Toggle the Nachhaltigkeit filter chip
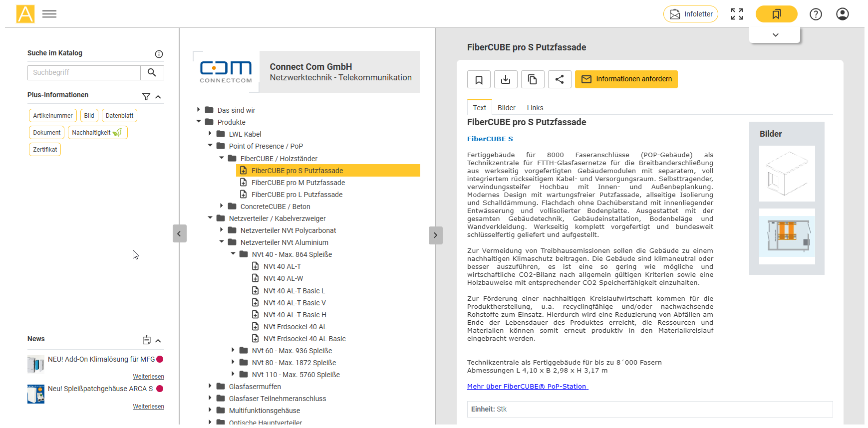 [x=98, y=133]
